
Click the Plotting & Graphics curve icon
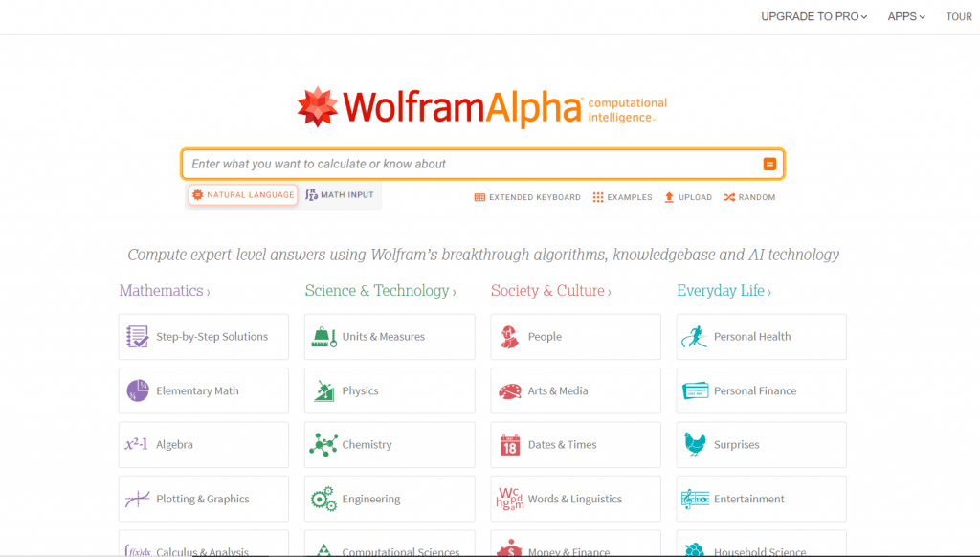(x=137, y=499)
